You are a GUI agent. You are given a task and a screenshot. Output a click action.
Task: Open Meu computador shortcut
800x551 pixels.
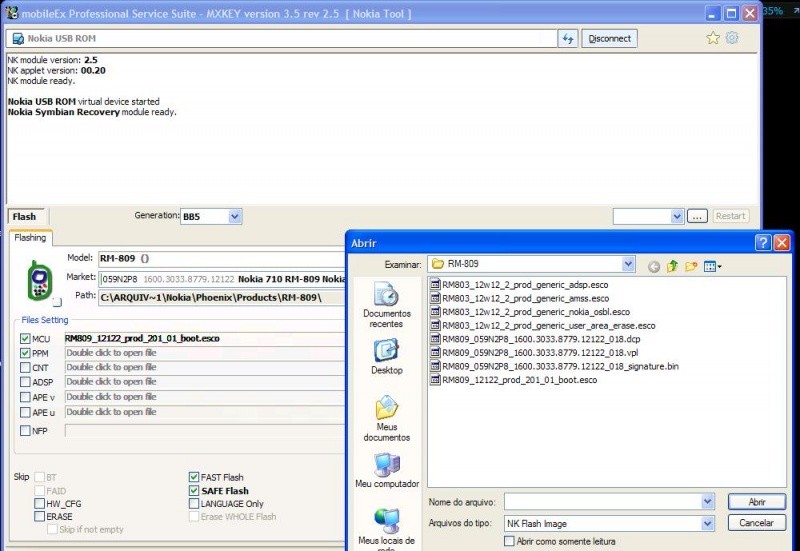387,470
